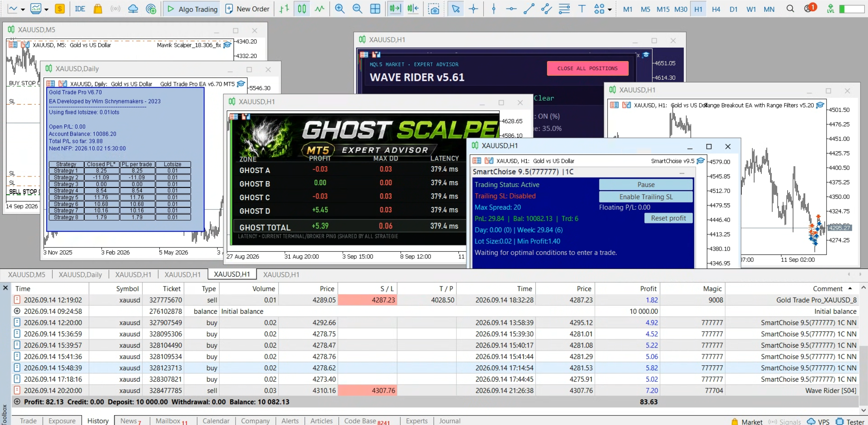868x425 pixels.
Task: Click the New Order button
Action: click(247, 9)
